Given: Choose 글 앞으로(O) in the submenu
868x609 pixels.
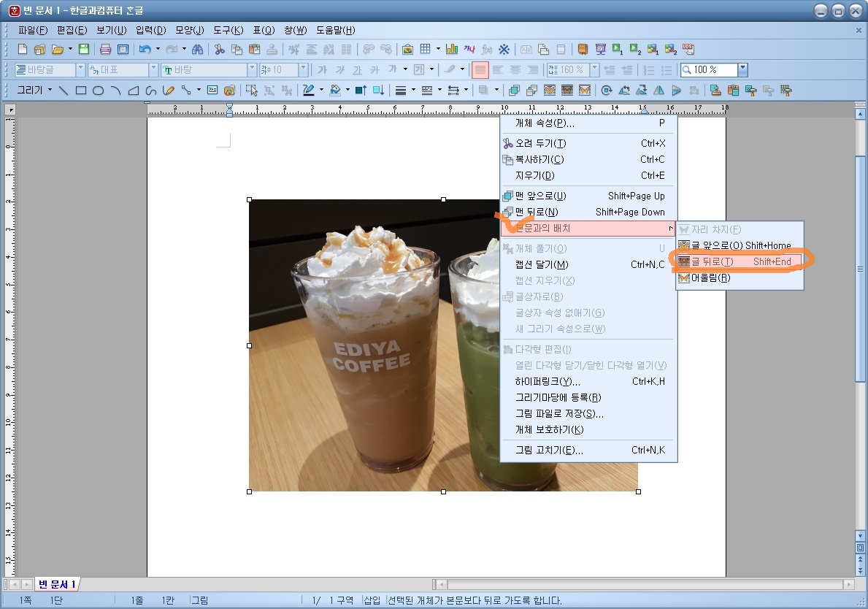Looking at the screenshot, I should [740, 245].
